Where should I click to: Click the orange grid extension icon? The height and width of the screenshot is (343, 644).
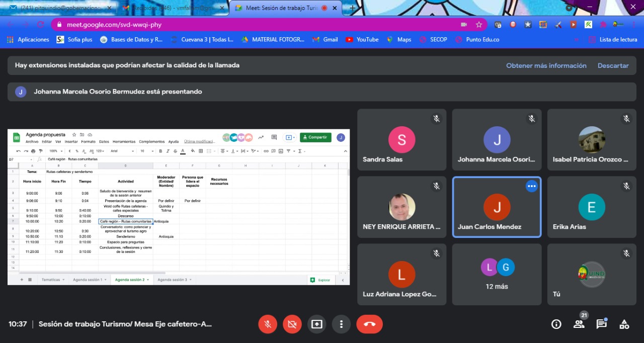coord(543,24)
